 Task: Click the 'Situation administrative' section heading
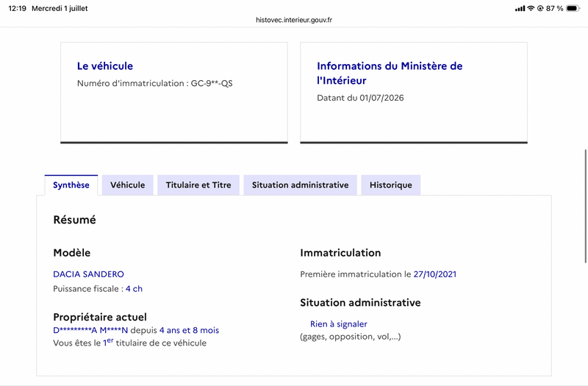360,303
